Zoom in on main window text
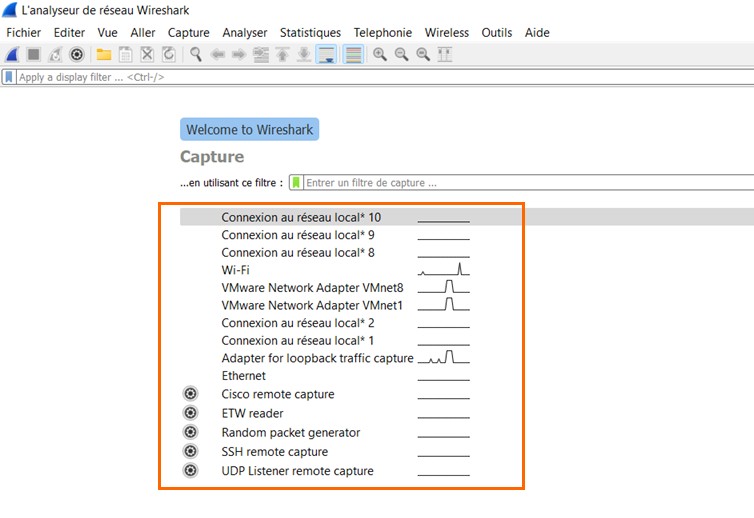This screenshot has width=754, height=518. click(x=380, y=54)
